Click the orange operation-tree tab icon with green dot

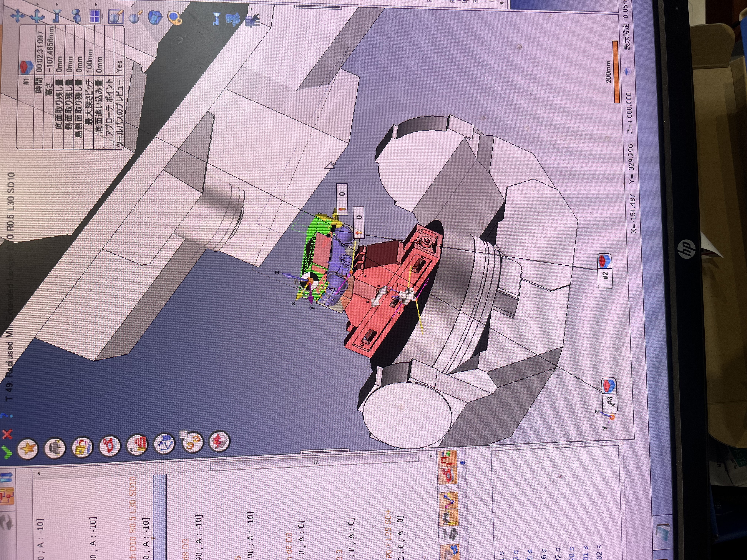pos(447,459)
